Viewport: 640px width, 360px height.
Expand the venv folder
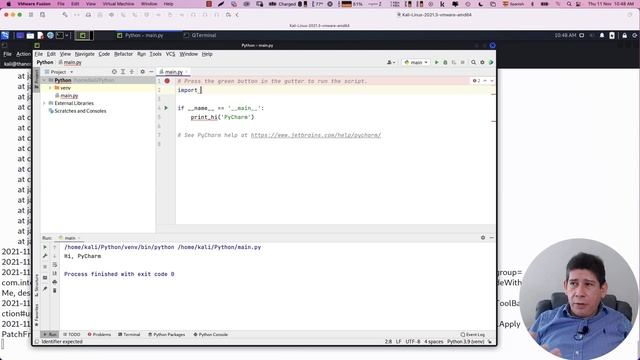[50, 88]
